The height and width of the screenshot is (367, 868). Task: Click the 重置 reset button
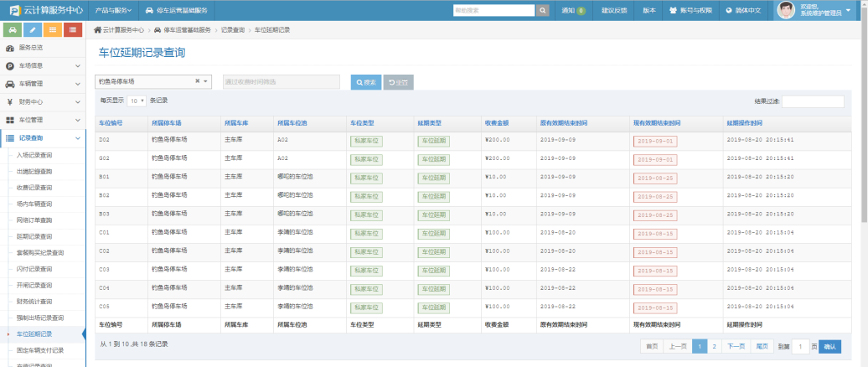[398, 82]
